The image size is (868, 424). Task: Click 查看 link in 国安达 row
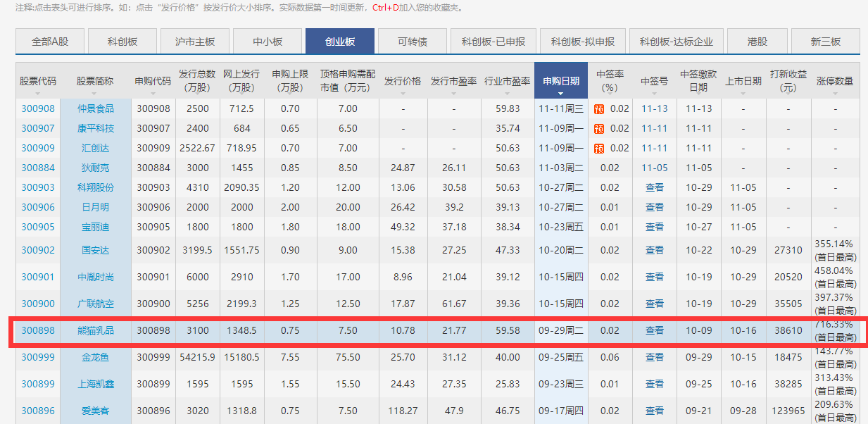coord(655,250)
